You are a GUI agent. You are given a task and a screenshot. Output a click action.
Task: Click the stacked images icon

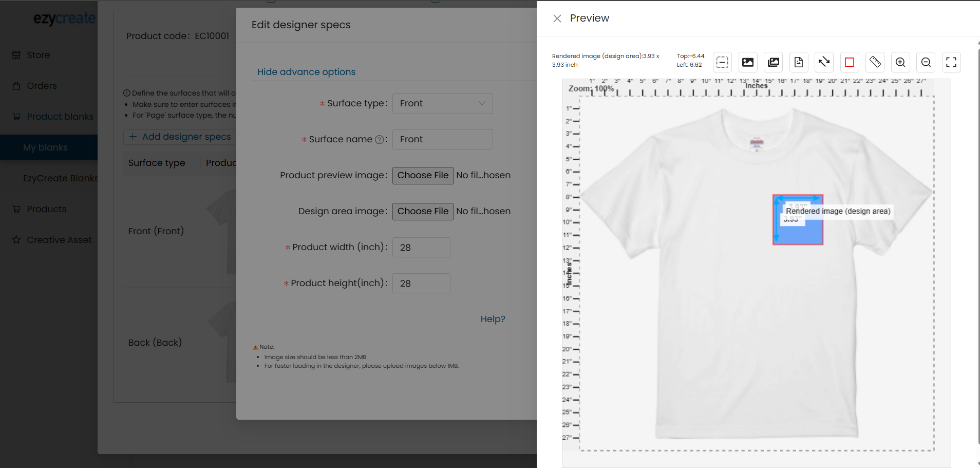coord(773,62)
